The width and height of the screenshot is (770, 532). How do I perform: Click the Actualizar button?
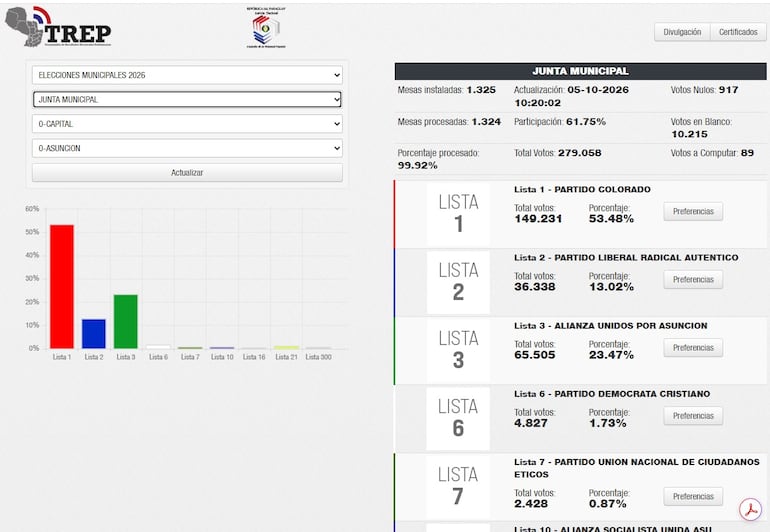(x=187, y=172)
